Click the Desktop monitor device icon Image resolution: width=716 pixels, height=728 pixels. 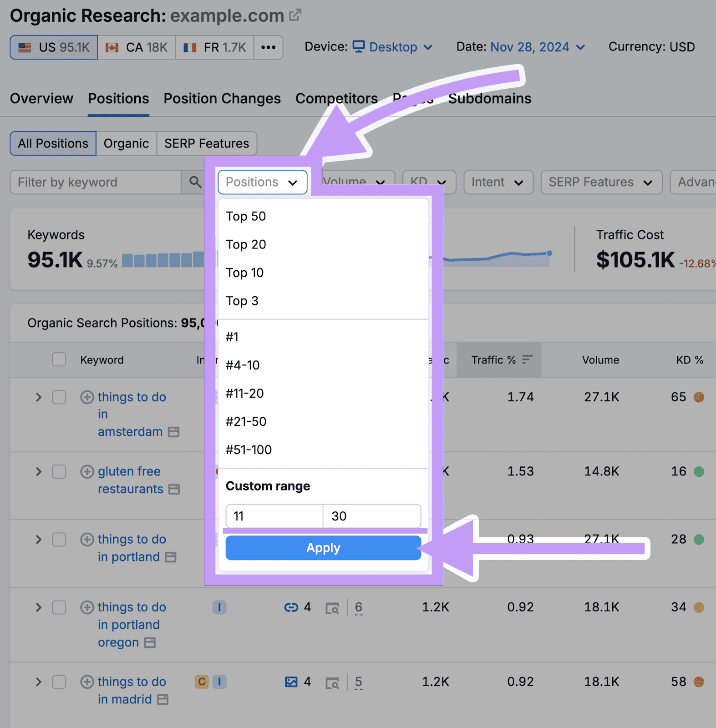pyautogui.click(x=359, y=46)
